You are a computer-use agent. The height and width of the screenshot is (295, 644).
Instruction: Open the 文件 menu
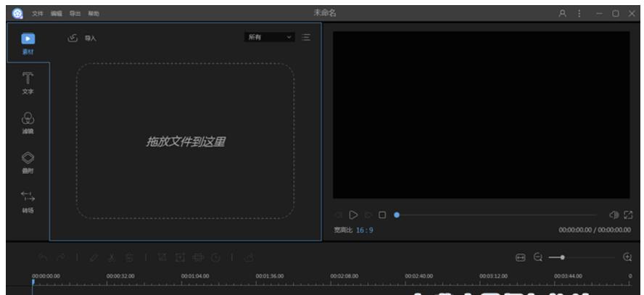click(x=38, y=14)
